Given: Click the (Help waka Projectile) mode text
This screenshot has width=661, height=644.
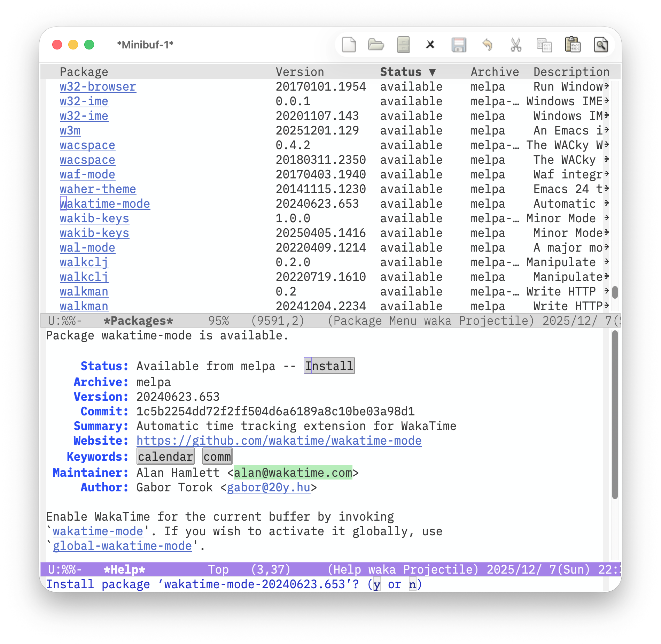Looking at the screenshot, I should 403,569.
